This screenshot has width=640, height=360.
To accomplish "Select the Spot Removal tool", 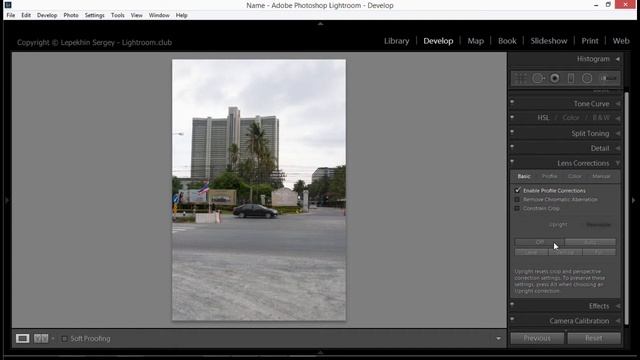I will 538,78.
